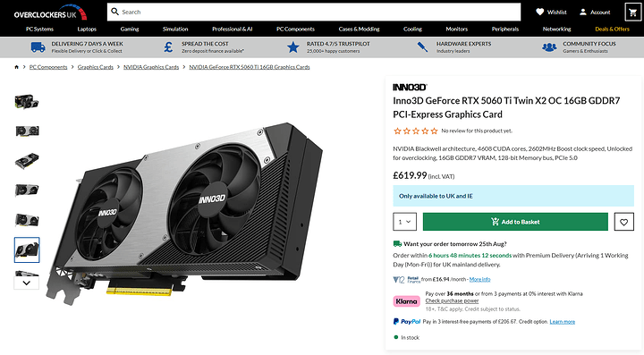
Task: Click the Add to Basket button
Action: point(515,222)
